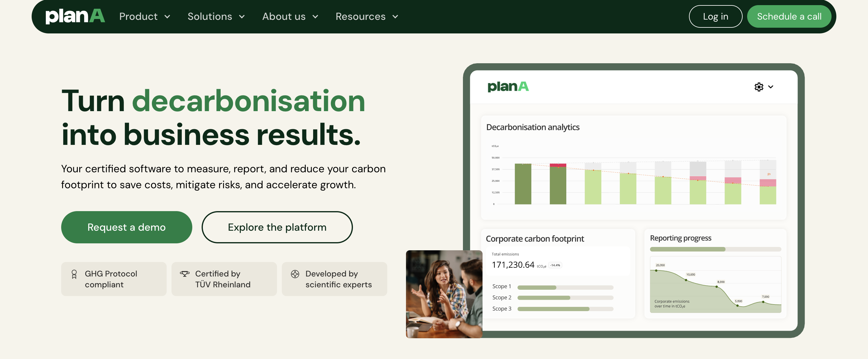Image resolution: width=868 pixels, height=359 pixels.
Task: Click the planA logo in the navigation bar
Action: coord(75,16)
